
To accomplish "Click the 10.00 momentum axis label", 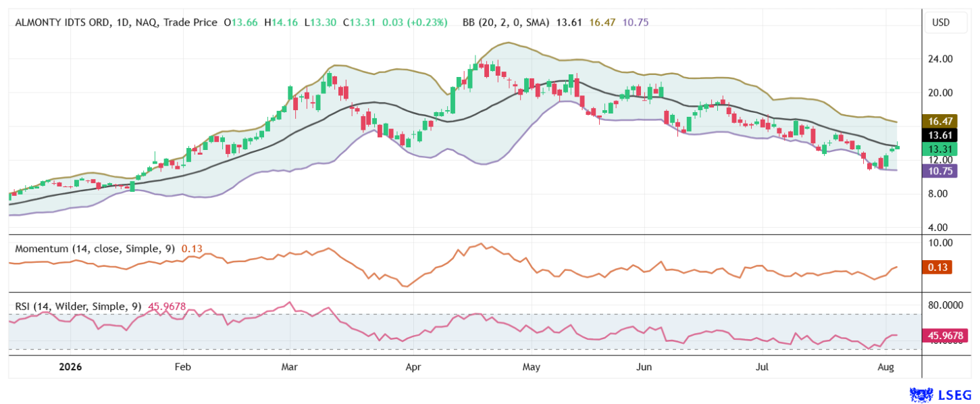I will 940,243.
